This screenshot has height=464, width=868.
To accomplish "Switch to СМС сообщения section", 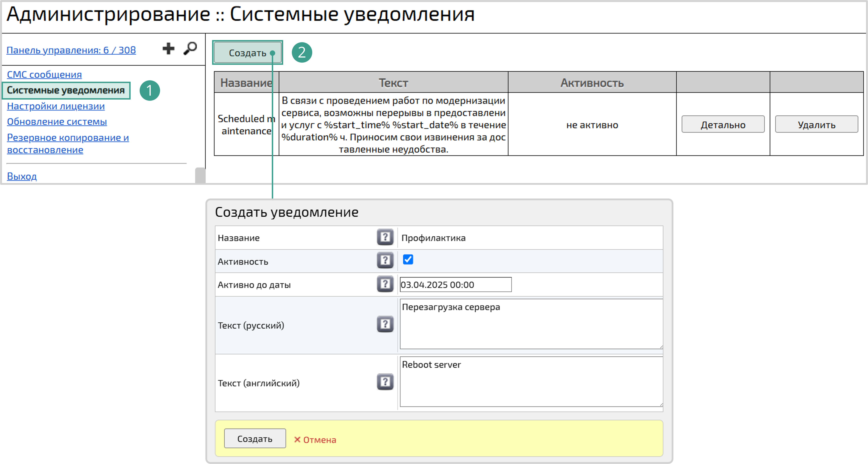I will click(x=44, y=74).
